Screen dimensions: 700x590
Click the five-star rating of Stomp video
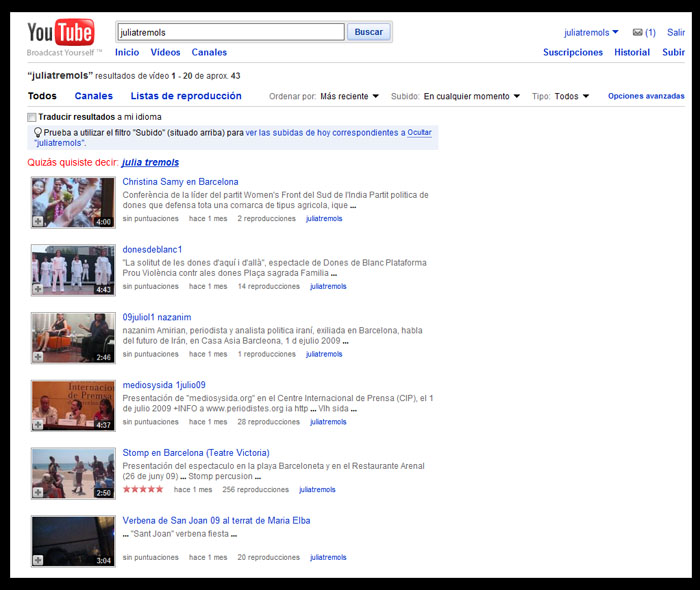(x=143, y=489)
